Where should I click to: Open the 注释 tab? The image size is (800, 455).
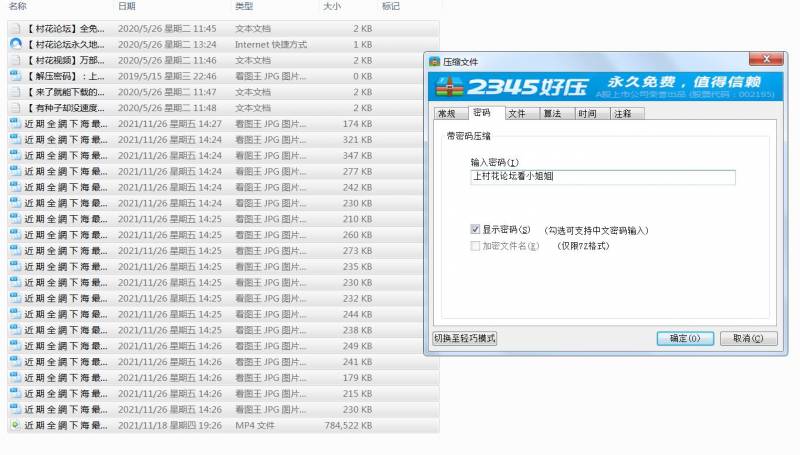click(622, 114)
